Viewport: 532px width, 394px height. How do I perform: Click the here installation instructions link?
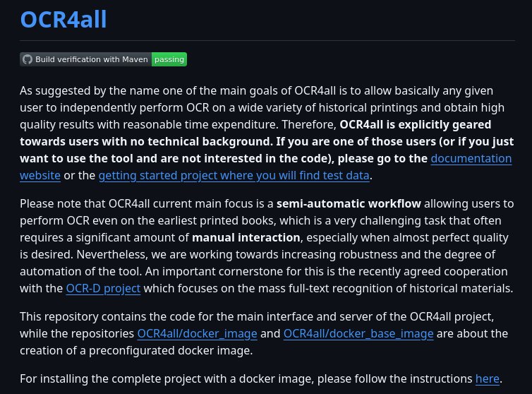point(488,378)
